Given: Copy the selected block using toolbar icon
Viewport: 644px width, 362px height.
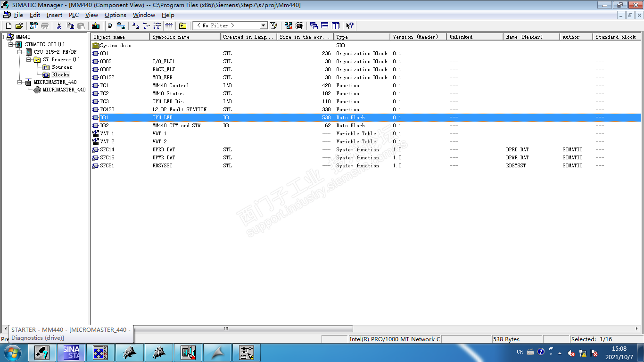Looking at the screenshot, I should coord(70,25).
